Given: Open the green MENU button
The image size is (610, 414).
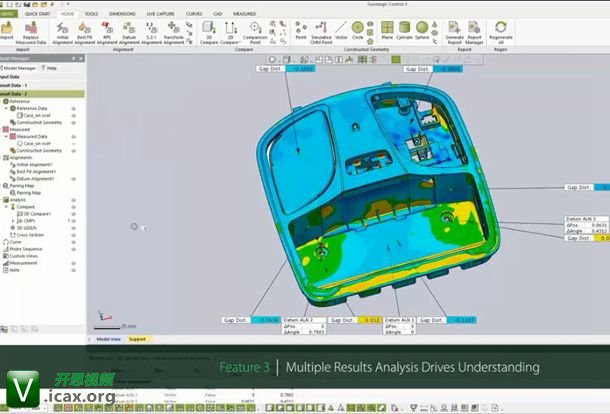Looking at the screenshot, I should [8, 14].
